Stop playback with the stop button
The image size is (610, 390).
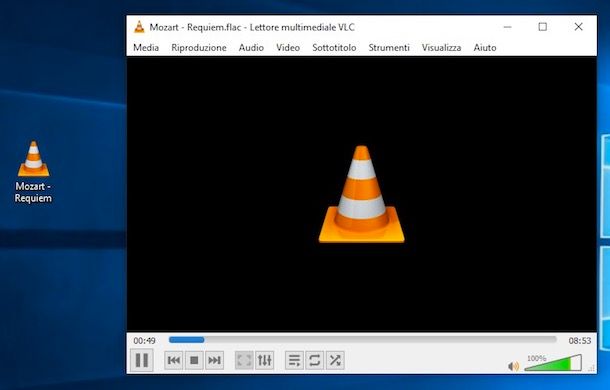194,360
